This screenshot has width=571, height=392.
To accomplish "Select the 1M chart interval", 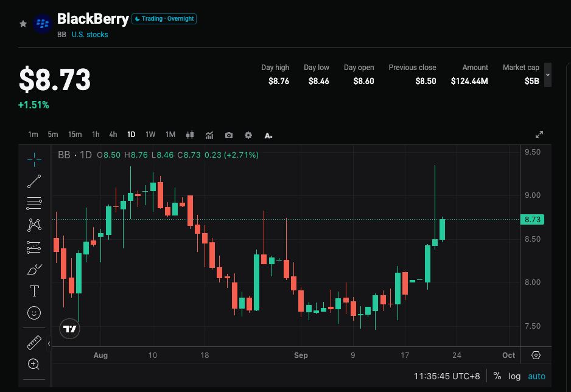I will 170,135.
